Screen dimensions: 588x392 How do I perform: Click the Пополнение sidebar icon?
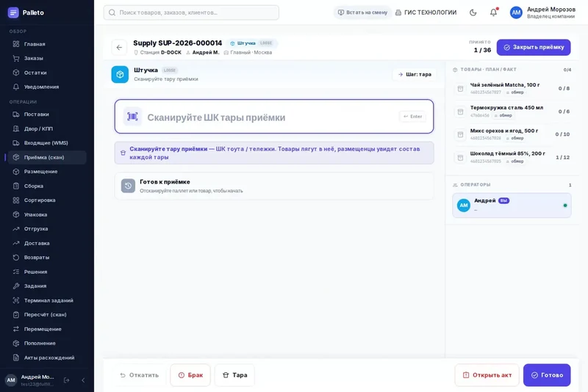pyautogui.click(x=15, y=344)
